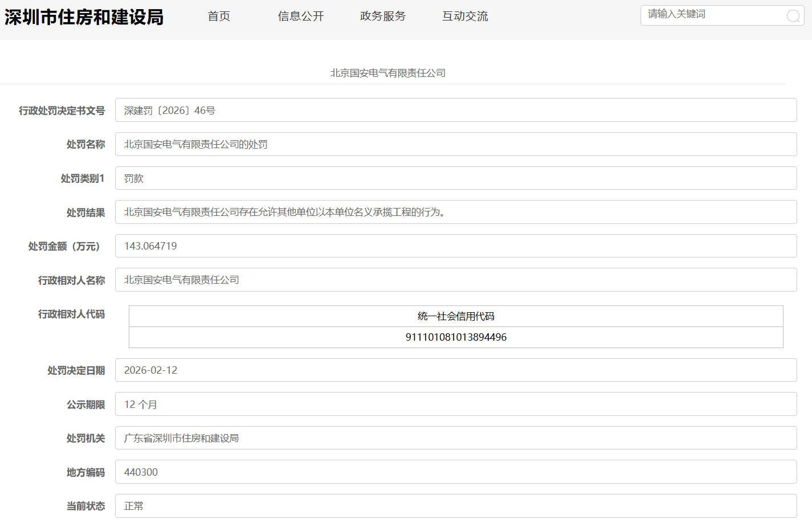Open the 首页 menu item
812x523 pixels.
pyautogui.click(x=219, y=17)
